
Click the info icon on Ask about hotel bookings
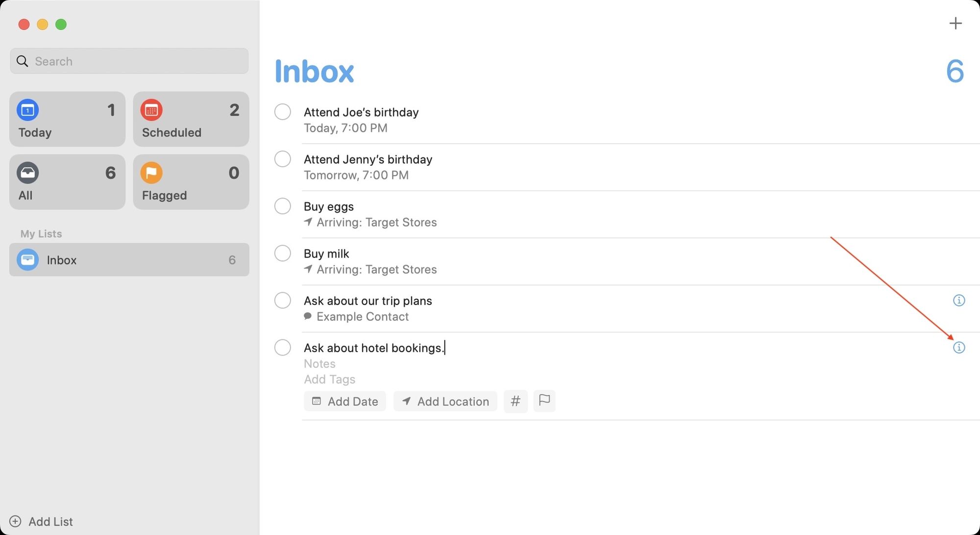(959, 347)
